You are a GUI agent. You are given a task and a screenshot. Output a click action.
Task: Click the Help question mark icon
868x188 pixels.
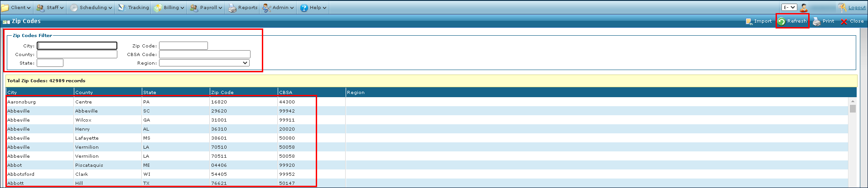[304, 8]
